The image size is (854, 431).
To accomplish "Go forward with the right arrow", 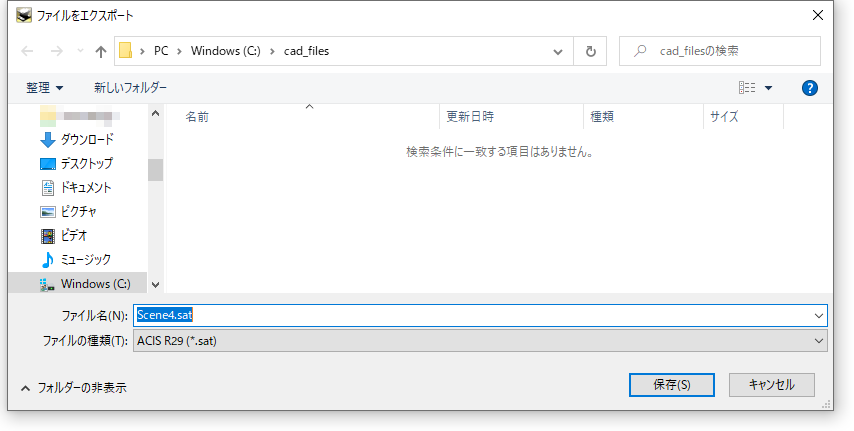I will click(x=57, y=51).
